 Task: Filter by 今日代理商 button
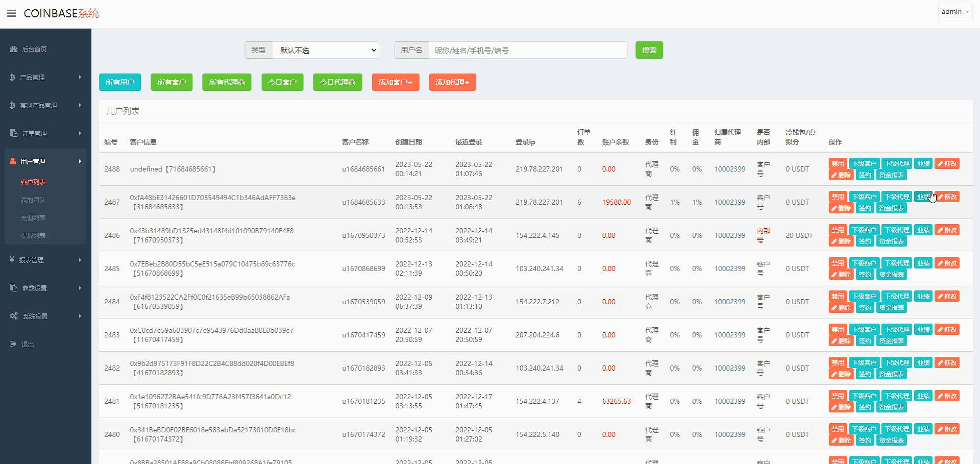click(337, 82)
